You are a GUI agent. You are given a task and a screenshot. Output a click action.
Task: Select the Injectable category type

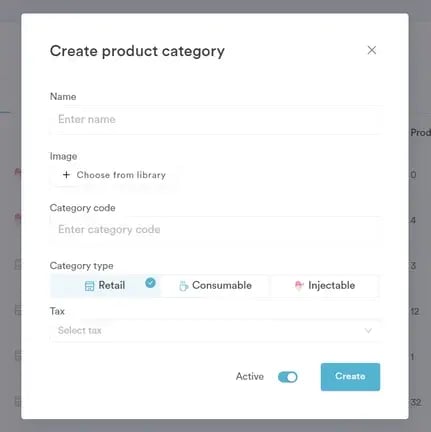tap(325, 286)
